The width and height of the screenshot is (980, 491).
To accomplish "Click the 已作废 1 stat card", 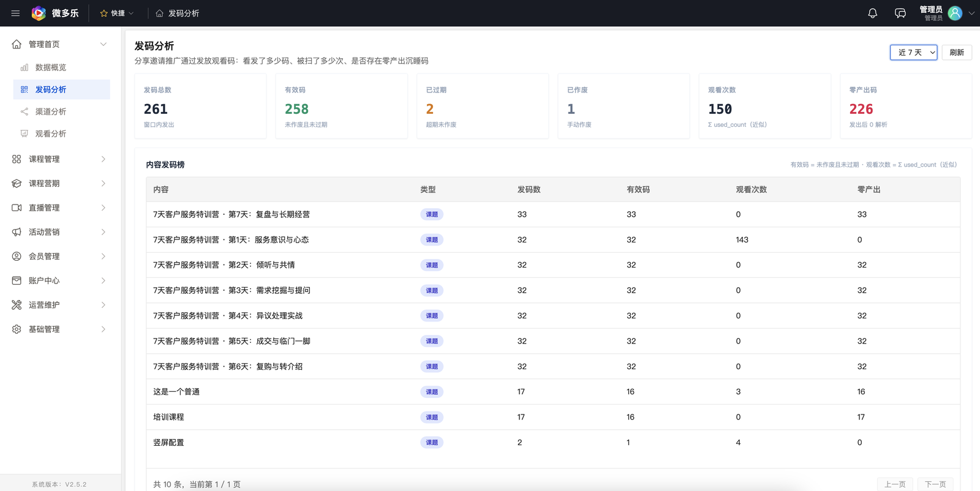I will click(x=624, y=106).
